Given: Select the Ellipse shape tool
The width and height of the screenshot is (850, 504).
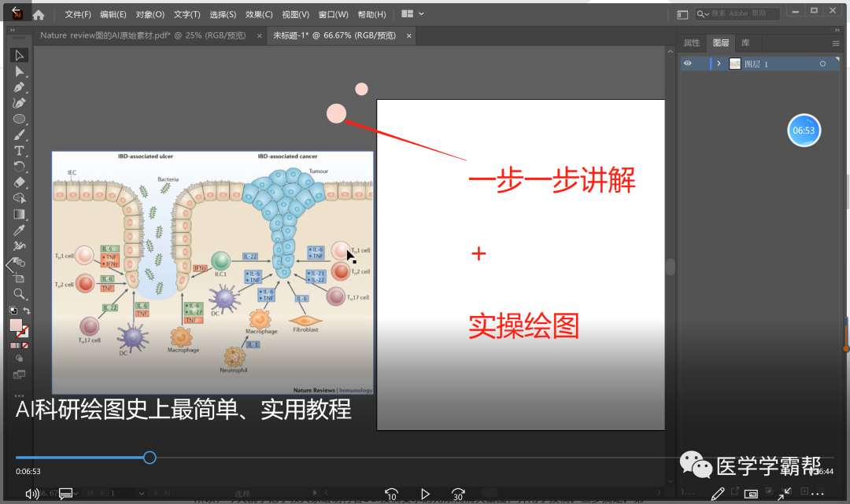Looking at the screenshot, I should tap(19, 119).
